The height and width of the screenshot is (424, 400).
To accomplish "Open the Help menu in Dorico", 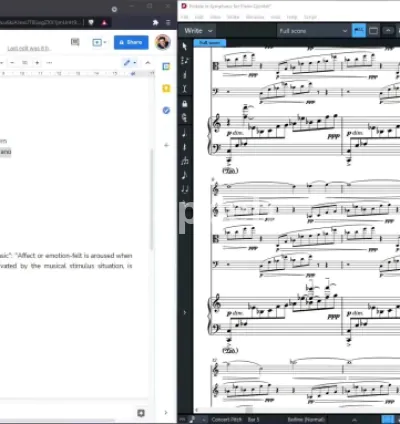I will [x=292, y=17].
